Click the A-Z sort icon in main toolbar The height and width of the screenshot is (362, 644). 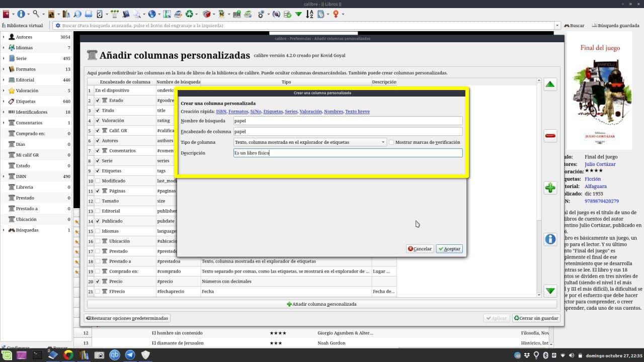(309, 14)
